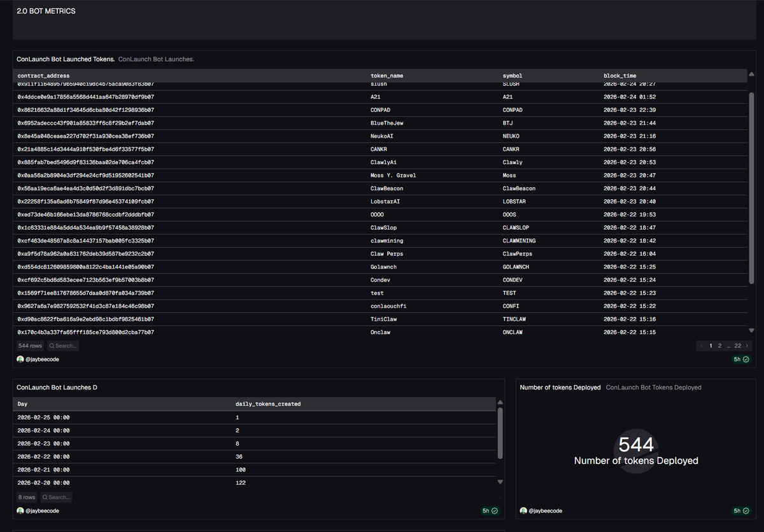Click the ConLaunch Bot Tokens Deployed subtitle

pyautogui.click(x=653, y=388)
